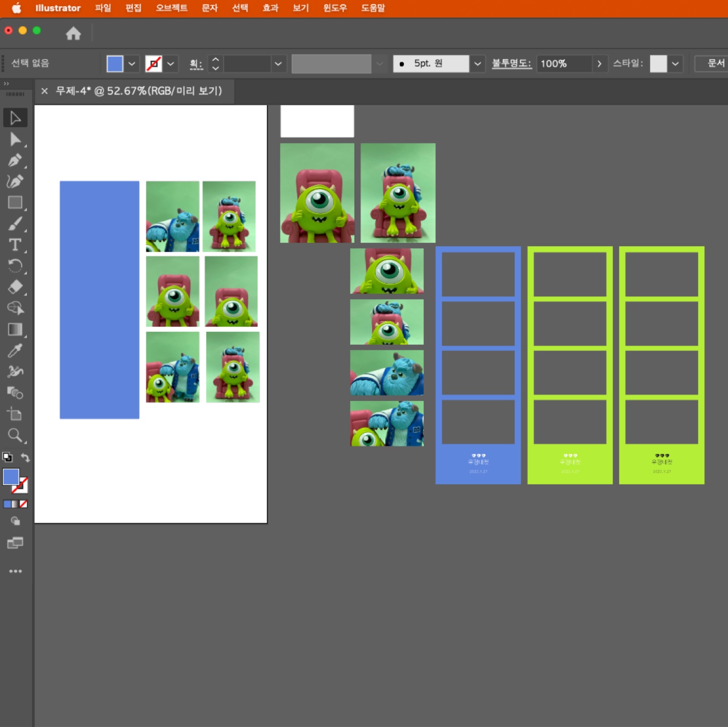Click the graphic style swatch
The image size is (728, 727).
[x=658, y=64]
